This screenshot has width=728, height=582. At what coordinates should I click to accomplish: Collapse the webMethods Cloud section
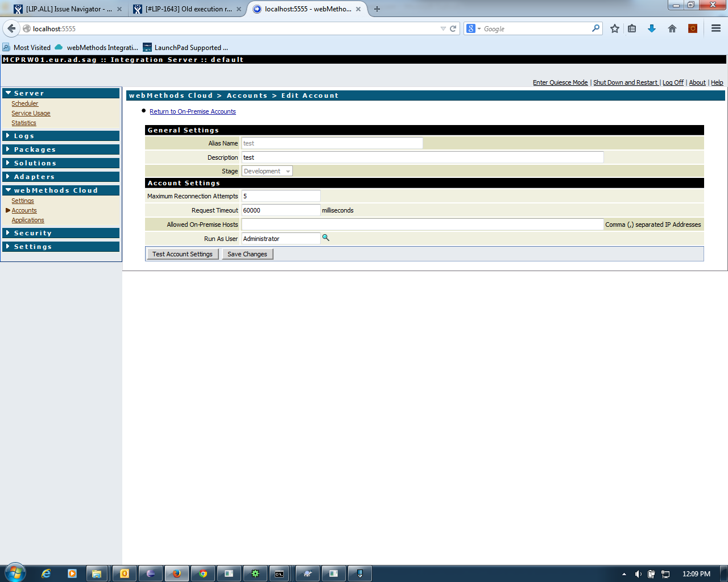(x=61, y=190)
